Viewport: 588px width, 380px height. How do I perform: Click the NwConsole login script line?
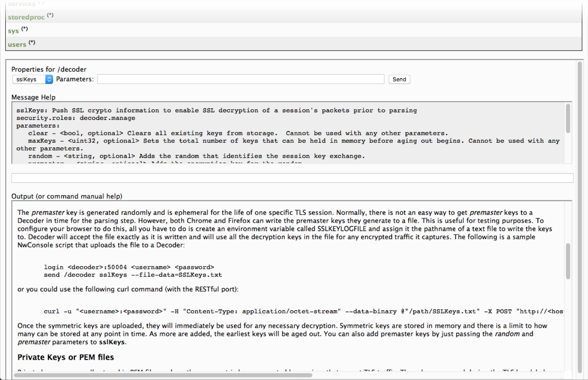[x=129, y=267]
